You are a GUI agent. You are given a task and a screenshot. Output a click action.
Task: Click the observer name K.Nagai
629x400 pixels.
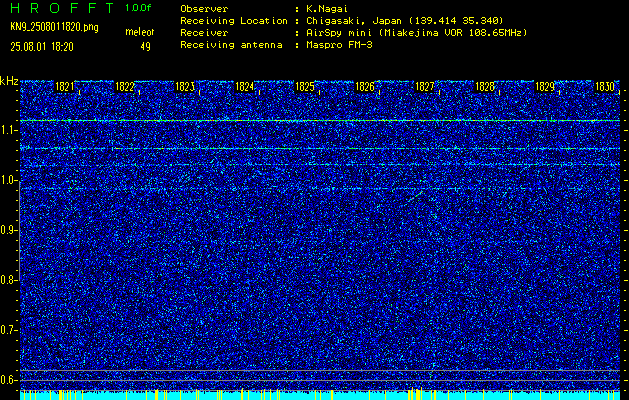pyautogui.click(x=325, y=9)
